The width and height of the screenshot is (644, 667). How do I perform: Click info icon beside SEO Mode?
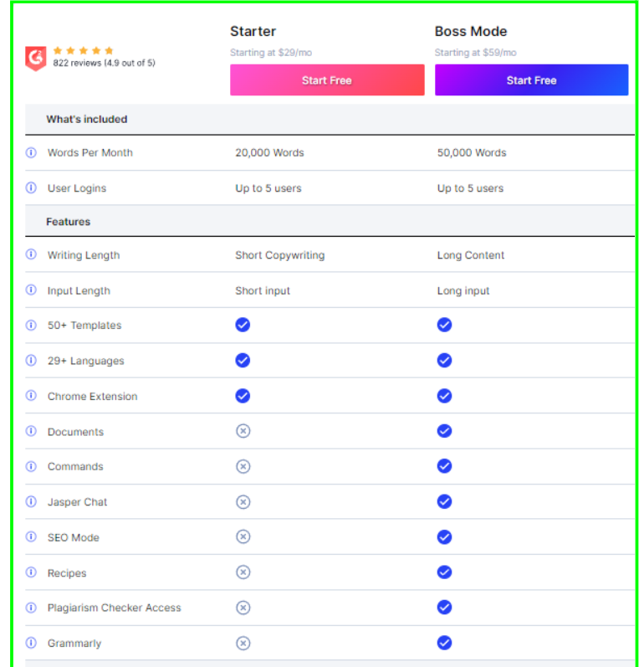click(x=31, y=536)
